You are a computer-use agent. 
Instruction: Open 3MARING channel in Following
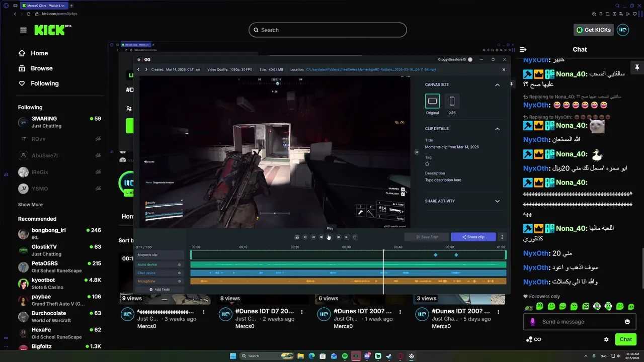tap(59, 122)
